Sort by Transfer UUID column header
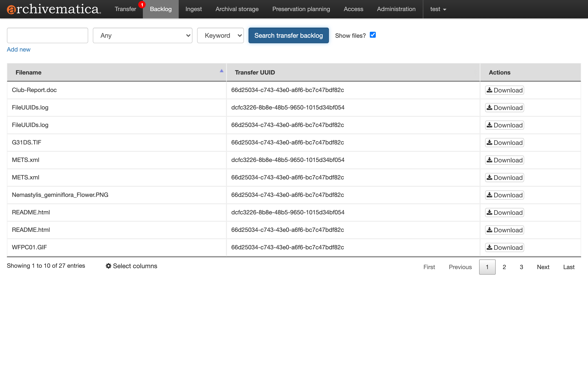 pos(353,72)
